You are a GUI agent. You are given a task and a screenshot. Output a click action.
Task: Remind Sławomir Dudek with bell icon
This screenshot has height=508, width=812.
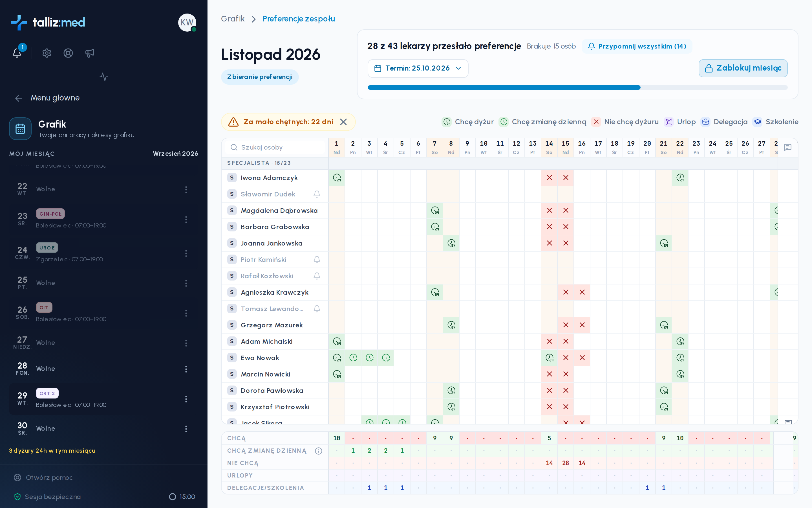tap(317, 194)
